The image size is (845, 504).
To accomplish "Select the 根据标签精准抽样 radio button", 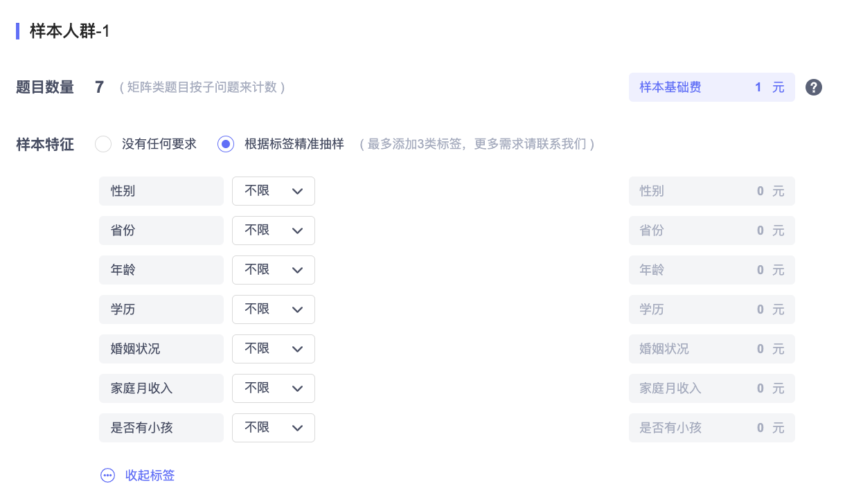I will pos(225,144).
